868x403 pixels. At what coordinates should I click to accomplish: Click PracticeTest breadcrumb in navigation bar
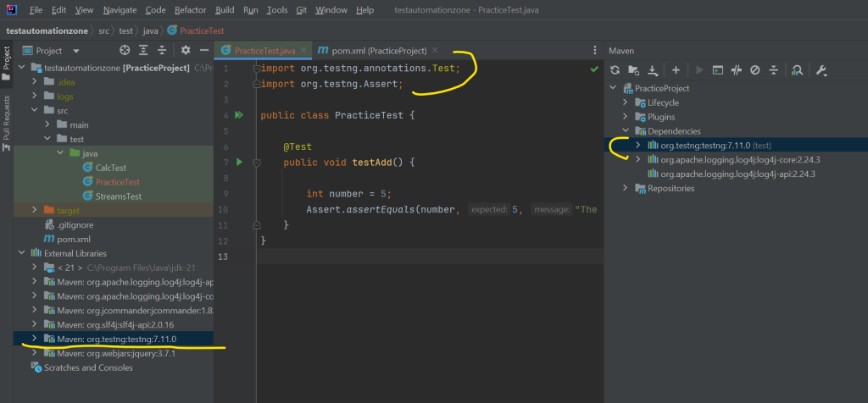click(x=202, y=31)
